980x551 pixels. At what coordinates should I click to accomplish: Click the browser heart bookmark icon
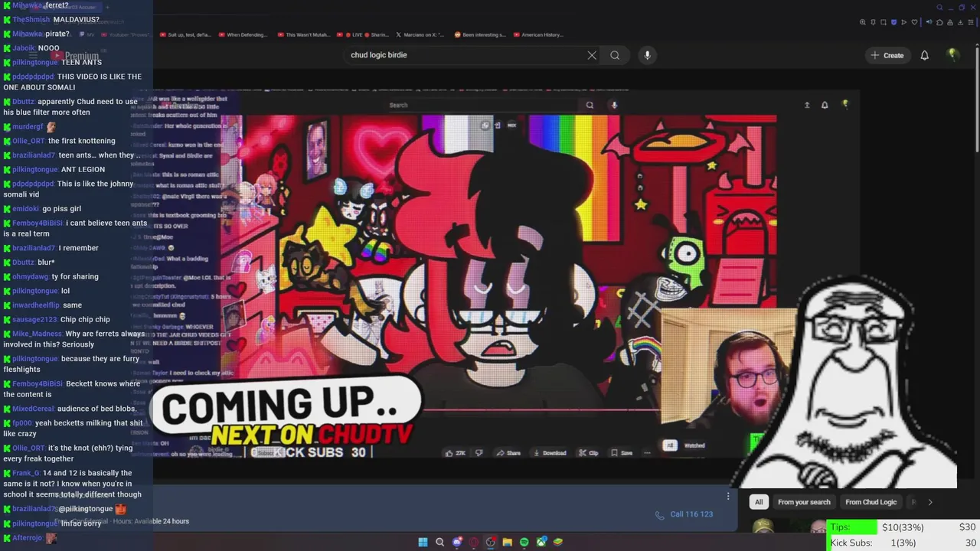[914, 22]
